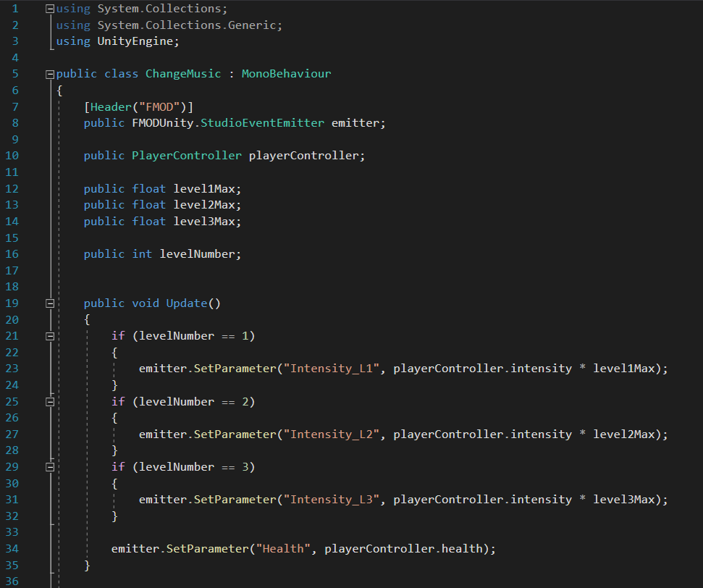The image size is (703, 588).
Task: Place cursor on the Header attribute
Action: (x=111, y=106)
